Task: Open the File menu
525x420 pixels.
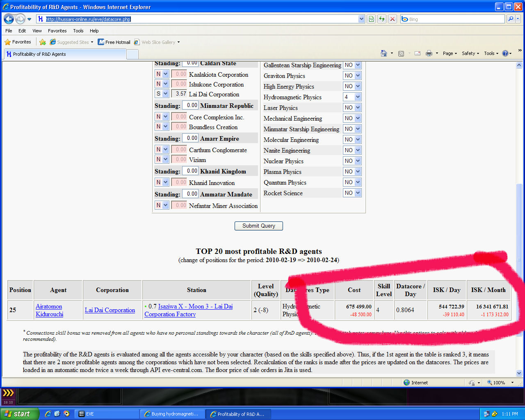Action: point(9,31)
